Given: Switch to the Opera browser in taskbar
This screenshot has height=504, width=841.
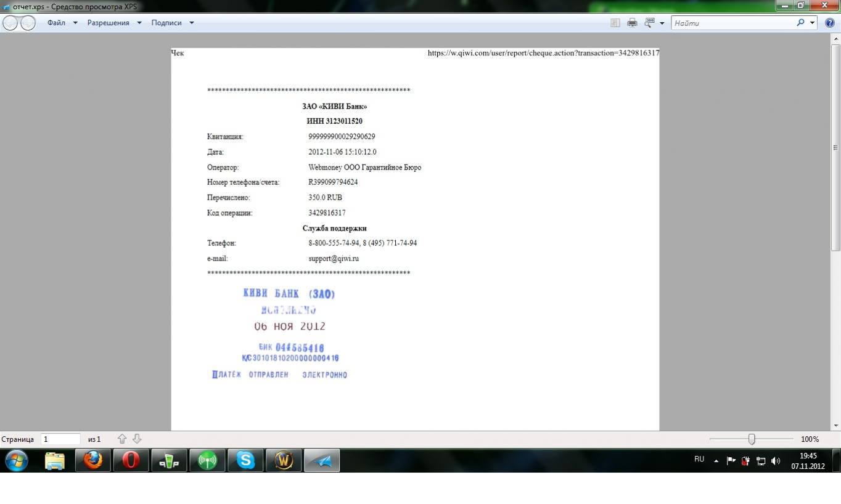Looking at the screenshot, I should coord(131,460).
